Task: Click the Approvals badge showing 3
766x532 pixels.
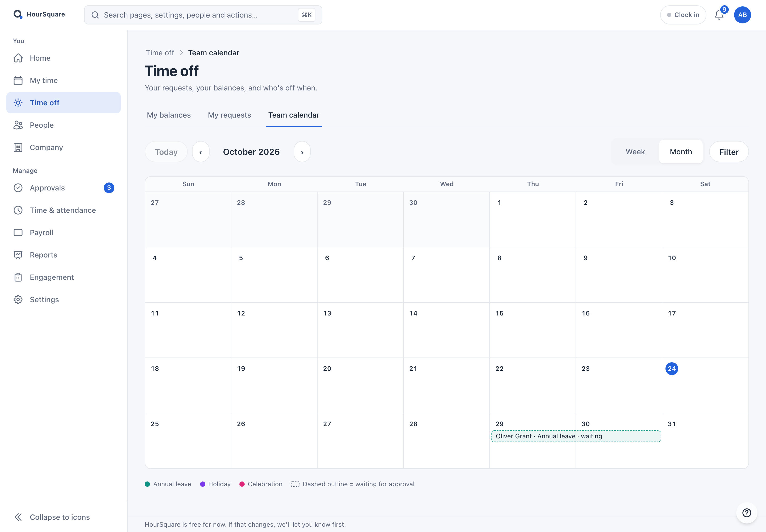Action: pyautogui.click(x=109, y=188)
